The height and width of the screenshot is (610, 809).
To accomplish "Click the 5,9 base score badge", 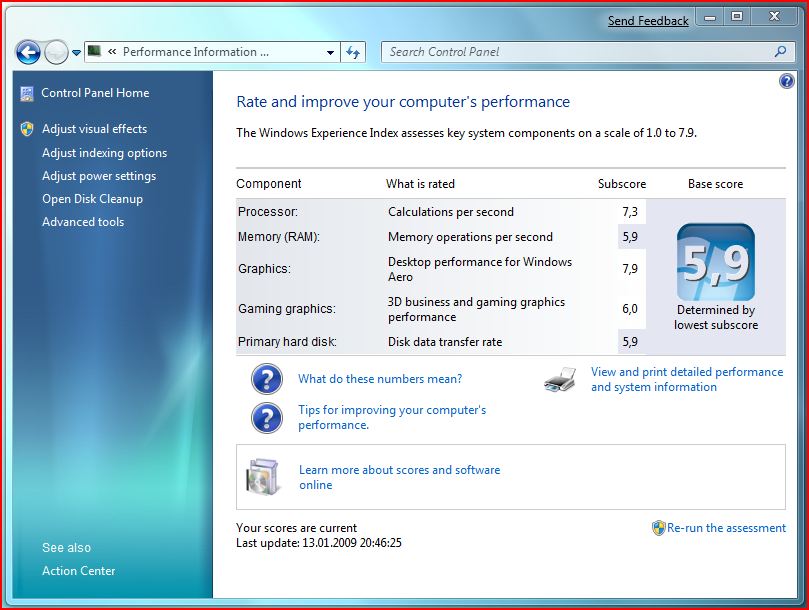I will tap(716, 262).
